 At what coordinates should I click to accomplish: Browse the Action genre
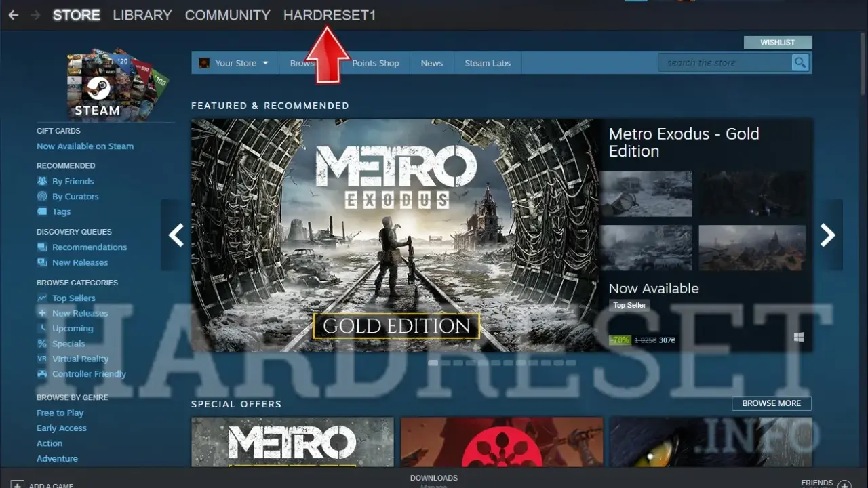click(50, 443)
